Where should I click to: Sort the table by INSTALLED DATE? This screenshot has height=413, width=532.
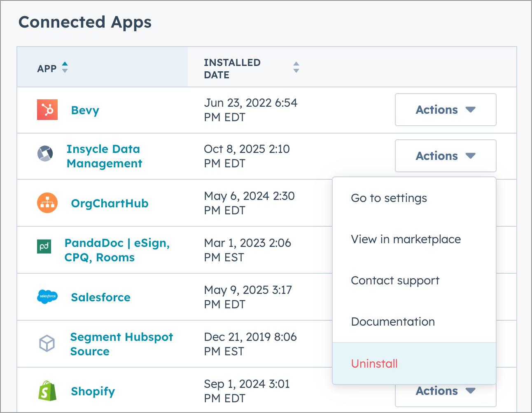(296, 68)
